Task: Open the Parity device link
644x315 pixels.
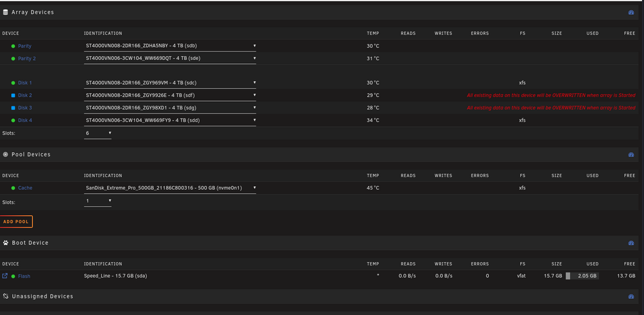Action: click(x=24, y=46)
